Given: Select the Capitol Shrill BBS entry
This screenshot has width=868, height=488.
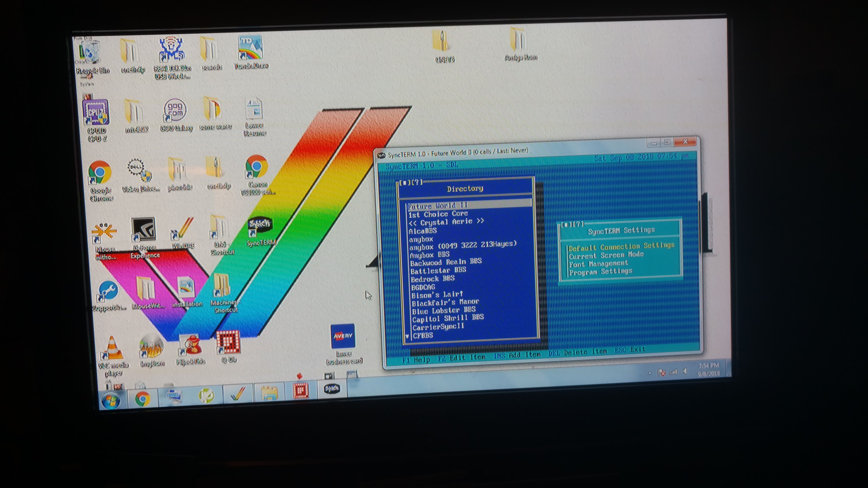Looking at the screenshot, I should 448,318.
